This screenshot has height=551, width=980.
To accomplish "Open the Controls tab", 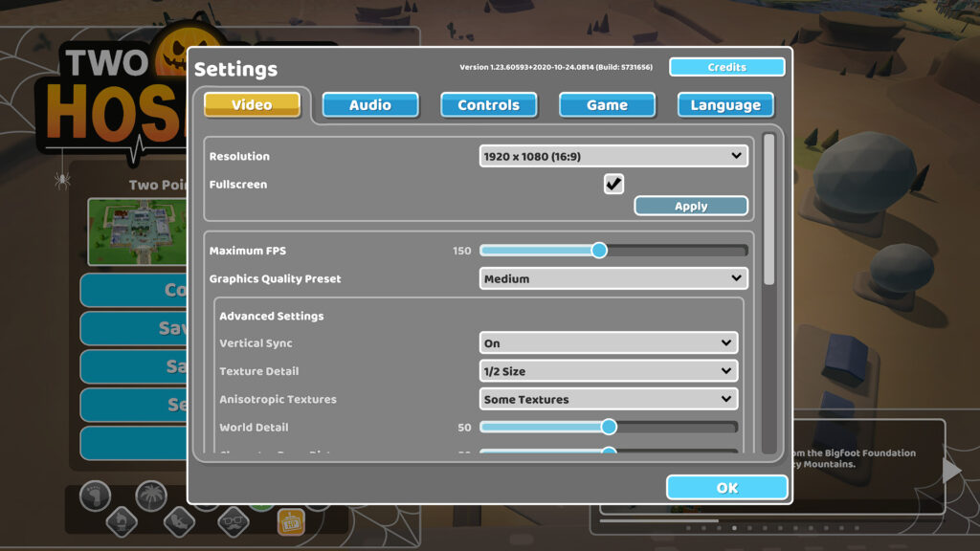I will coord(488,105).
